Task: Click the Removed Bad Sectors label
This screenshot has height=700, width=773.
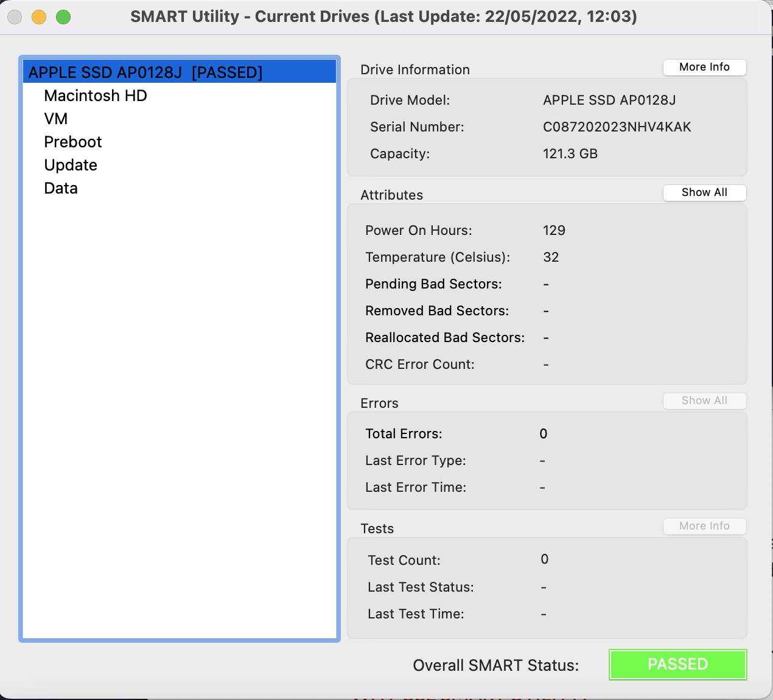Action: tap(437, 310)
